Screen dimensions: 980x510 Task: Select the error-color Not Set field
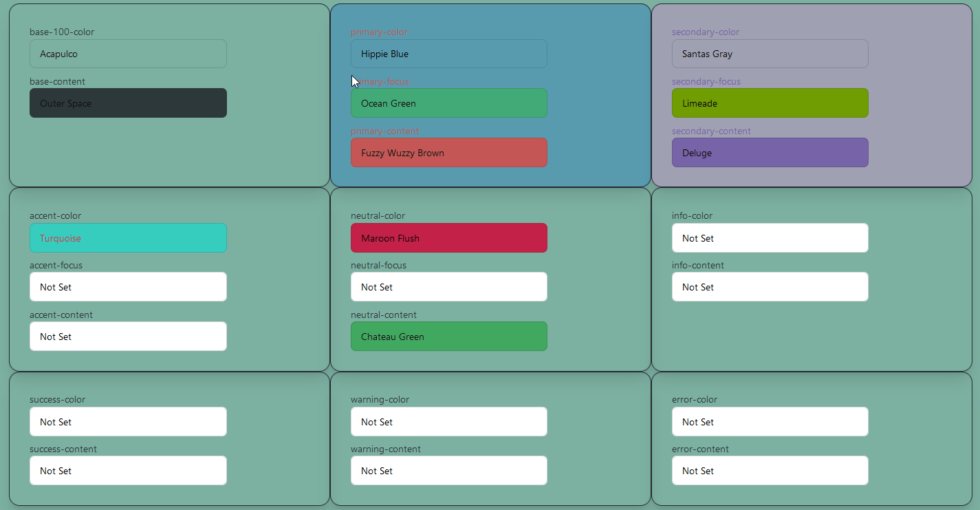point(770,421)
